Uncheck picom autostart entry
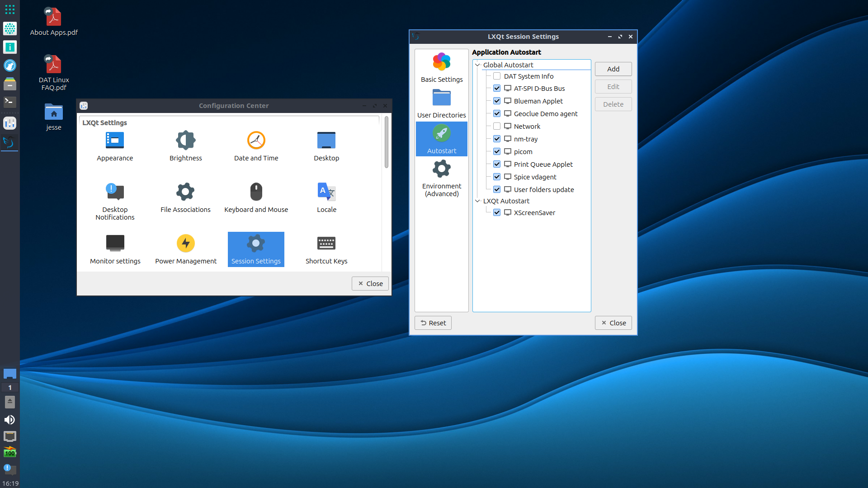This screenshot has height=488, width=868. (497, 151)
